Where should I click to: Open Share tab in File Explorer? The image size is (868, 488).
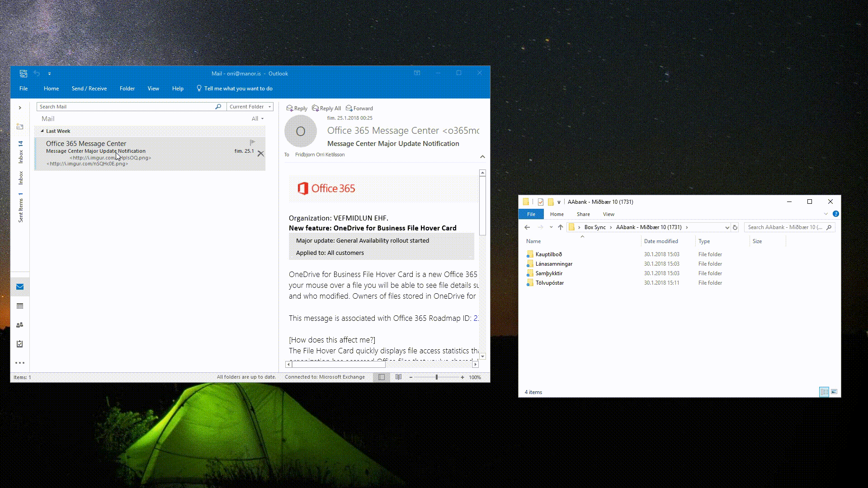[x=583, y=214]
